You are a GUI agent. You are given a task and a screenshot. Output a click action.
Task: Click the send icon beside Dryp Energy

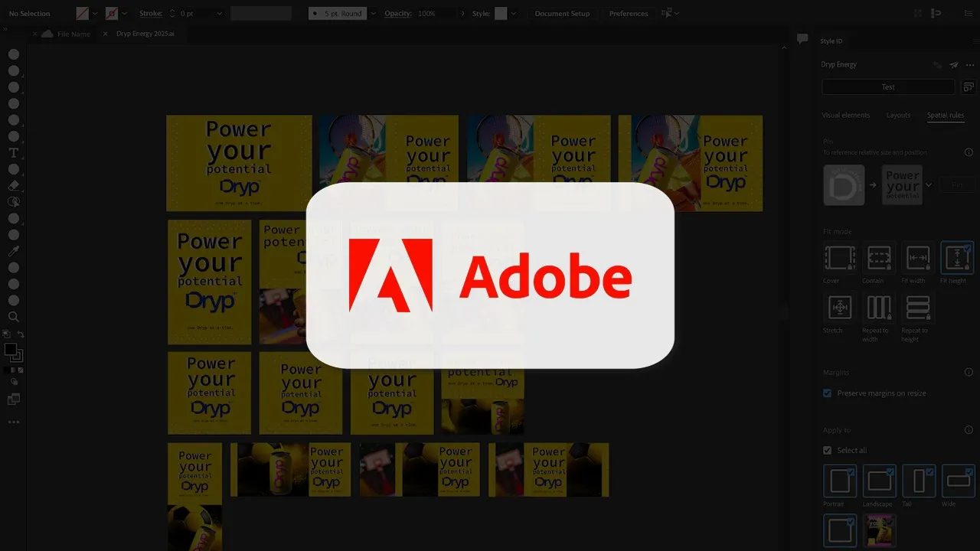click(x=954, y=65)
